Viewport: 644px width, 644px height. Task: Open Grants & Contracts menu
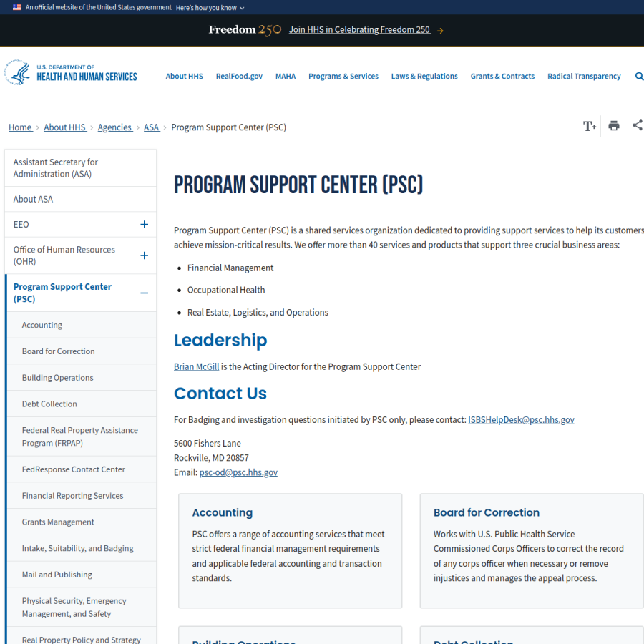click(502, 77)
